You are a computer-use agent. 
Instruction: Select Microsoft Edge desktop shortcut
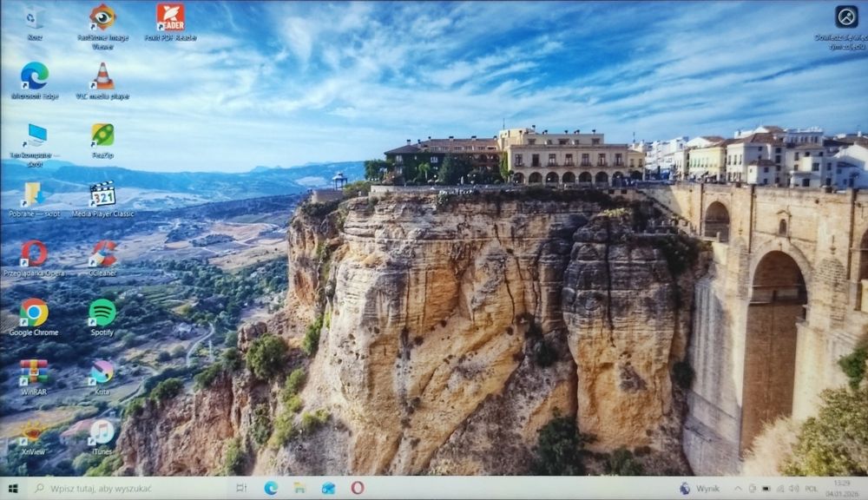pos(35,81)
